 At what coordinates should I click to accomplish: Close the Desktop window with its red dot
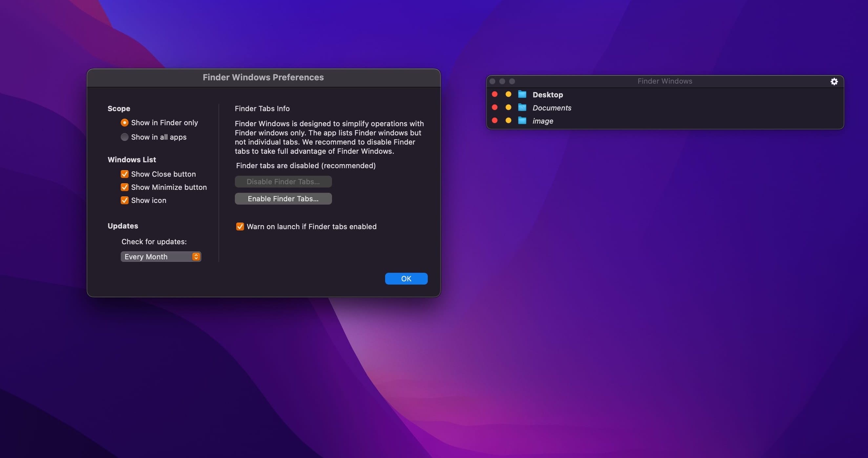tap(494, 94)
